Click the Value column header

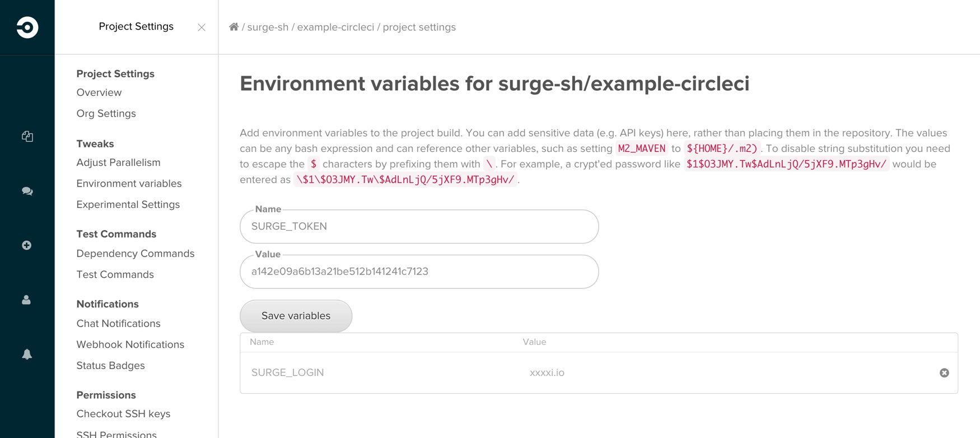[535, 342]
